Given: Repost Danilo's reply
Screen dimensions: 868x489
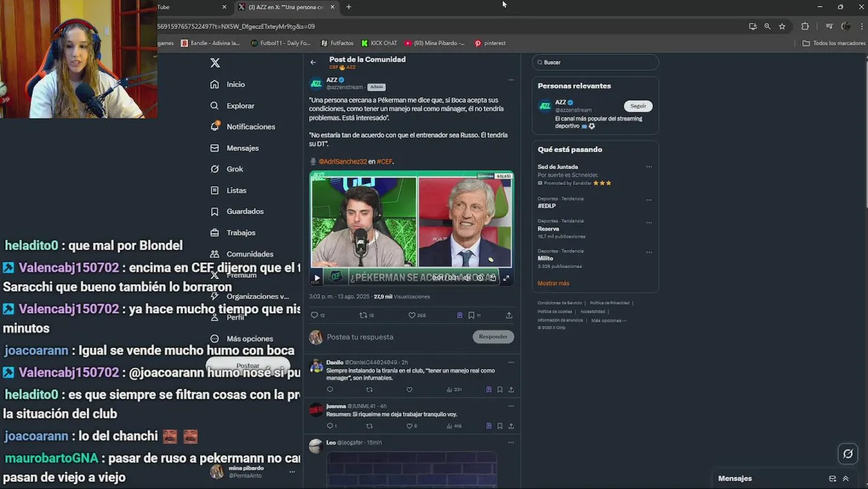Looking at the screenshot, I should click(x=369, y=390).
